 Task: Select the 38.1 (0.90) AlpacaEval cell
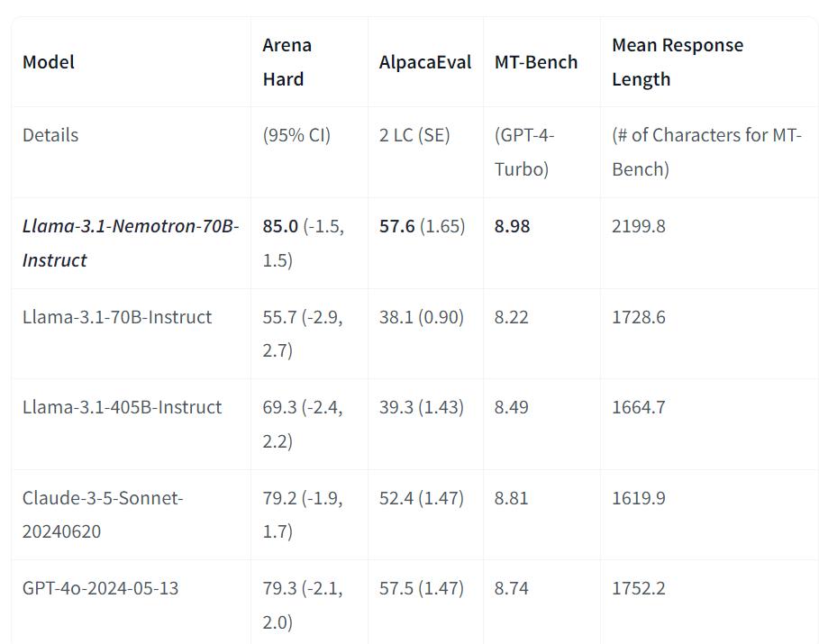(421, 317)
